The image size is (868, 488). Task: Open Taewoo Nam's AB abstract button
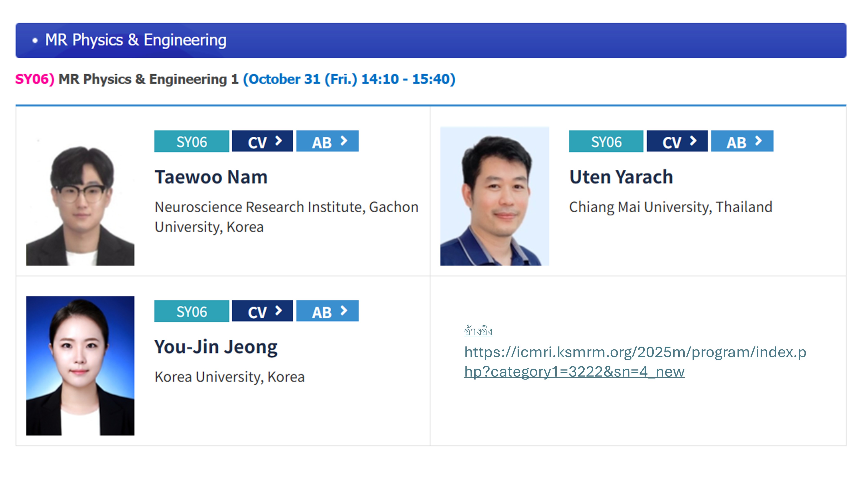(x=327, y=141)
